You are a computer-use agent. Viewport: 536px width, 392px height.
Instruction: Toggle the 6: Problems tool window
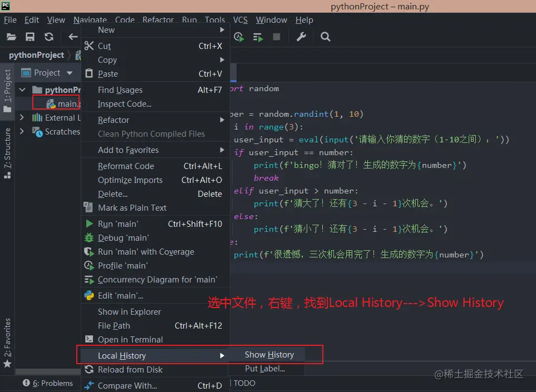tap(48, 383)
